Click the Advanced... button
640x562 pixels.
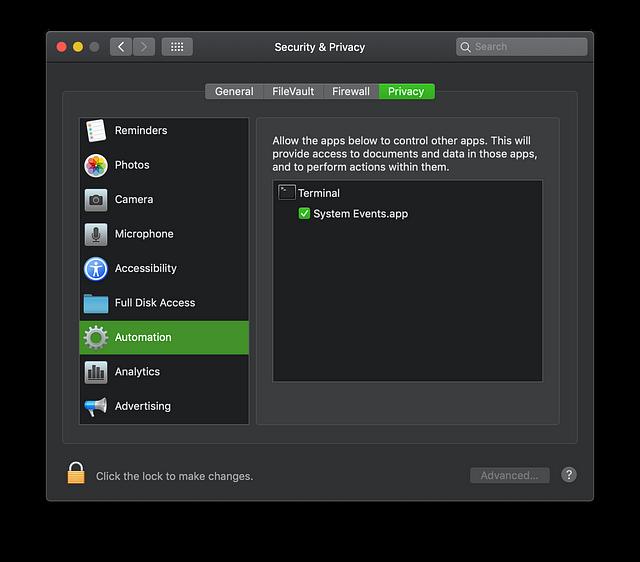pos(510,475)
